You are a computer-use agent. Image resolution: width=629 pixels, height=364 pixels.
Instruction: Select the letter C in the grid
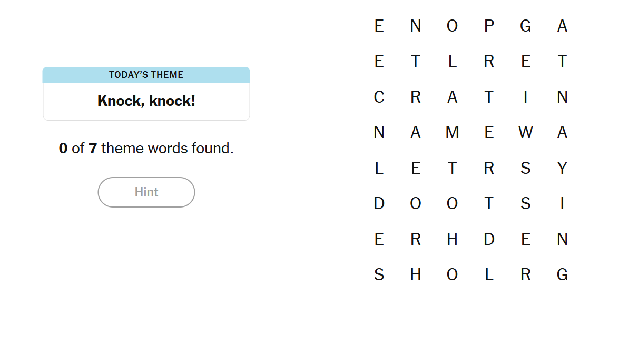point(379,97)
